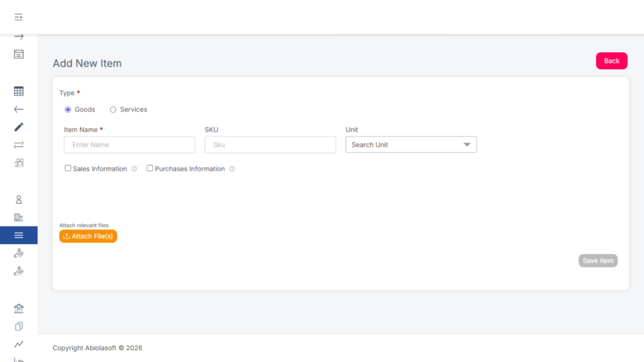Click info icon beside Sales Information

point(134,169)
